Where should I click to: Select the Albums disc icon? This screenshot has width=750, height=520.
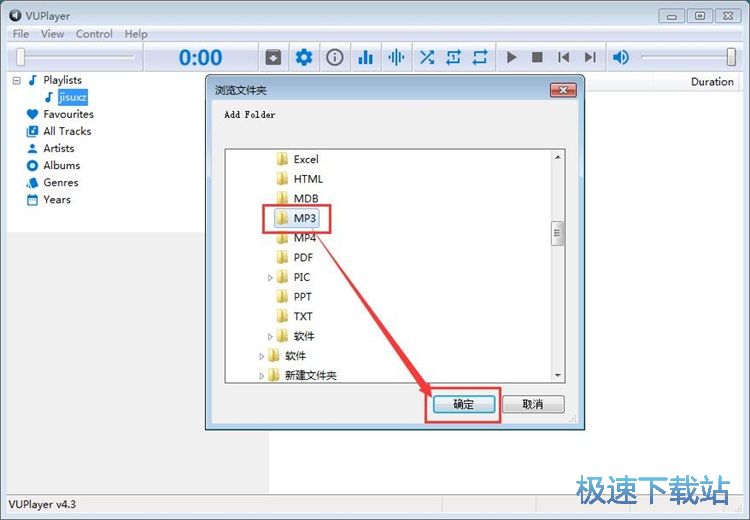click(x=32, y=166)
